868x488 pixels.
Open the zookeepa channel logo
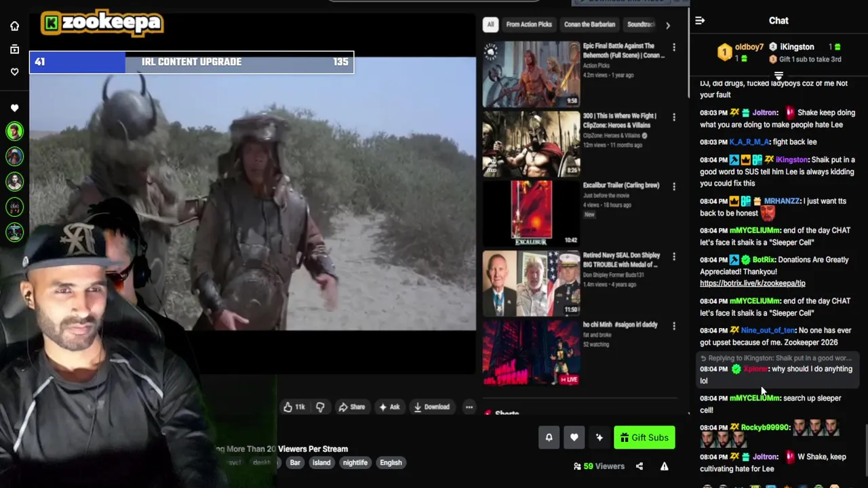click(102, 23)
